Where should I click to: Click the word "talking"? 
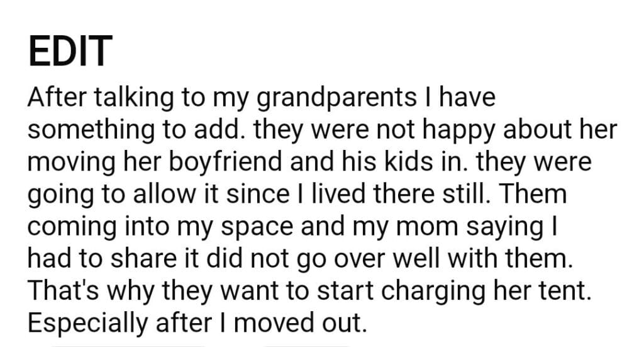coord(138,99)
